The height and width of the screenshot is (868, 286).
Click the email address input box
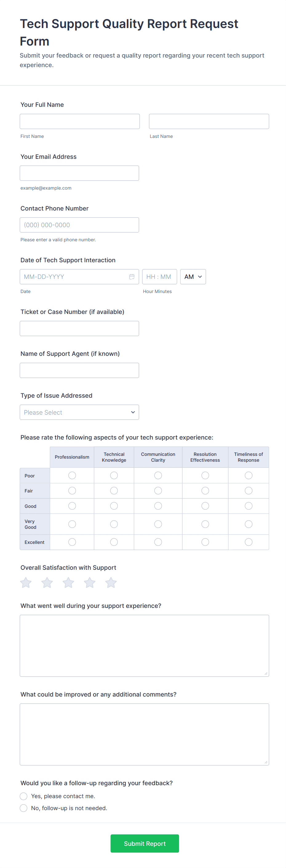click(79, 173)
